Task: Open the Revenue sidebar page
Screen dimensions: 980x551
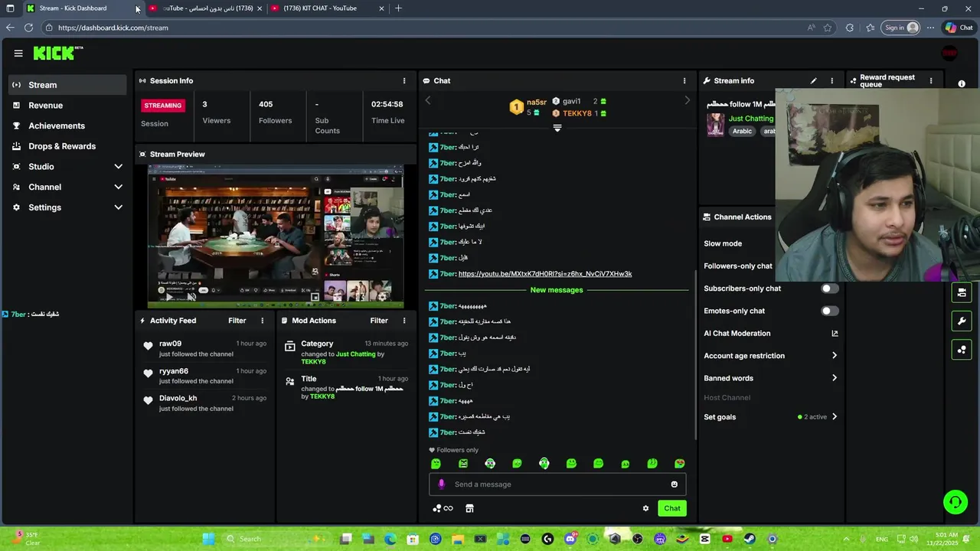Action: [67, 106]
